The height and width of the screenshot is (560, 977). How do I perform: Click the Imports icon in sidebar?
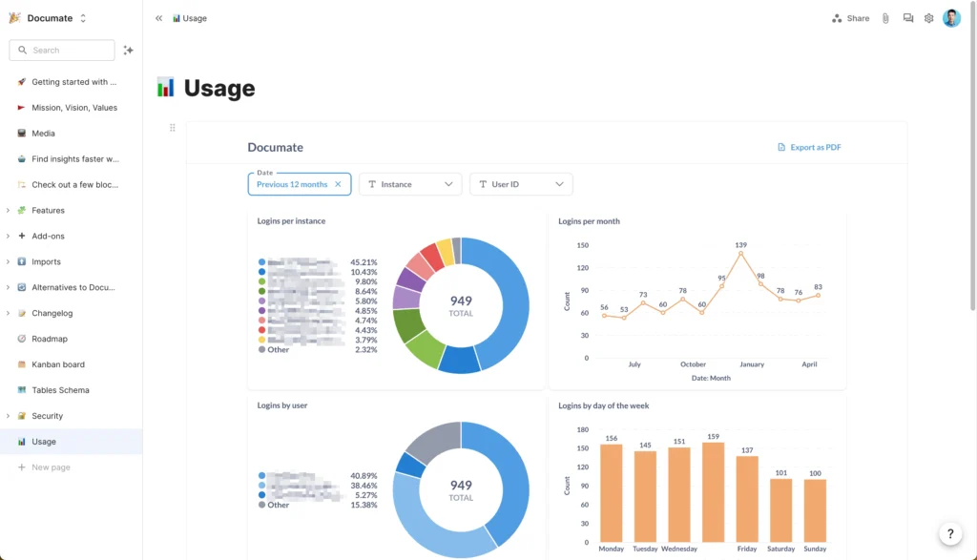tap(22, 261)
